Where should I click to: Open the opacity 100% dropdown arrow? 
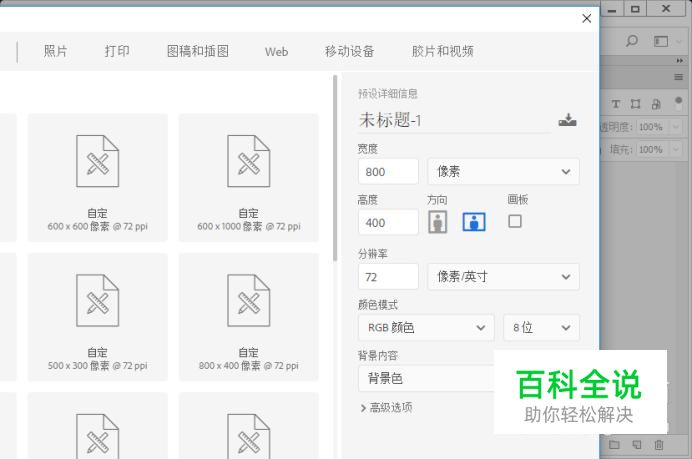(676, 127)
